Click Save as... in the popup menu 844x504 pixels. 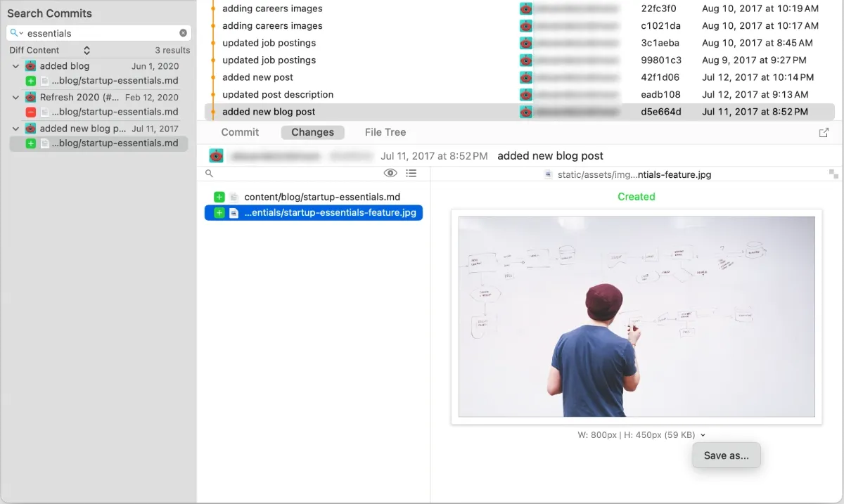tap(726, 455)
